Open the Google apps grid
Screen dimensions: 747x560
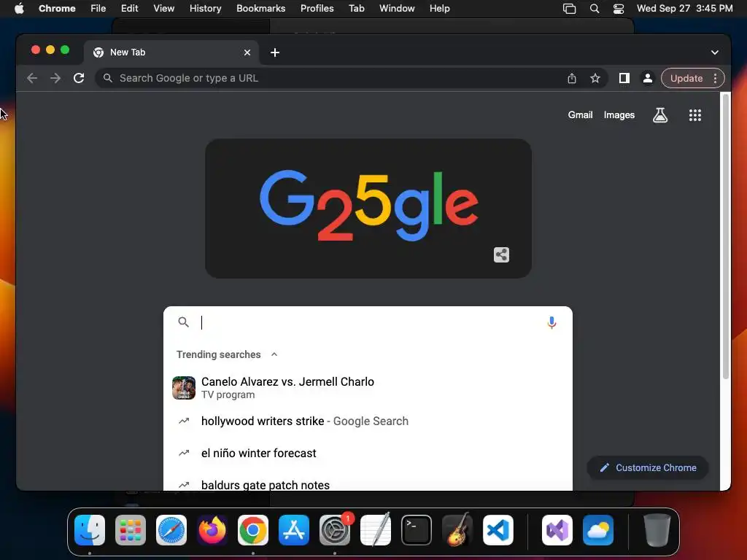point(695,114)
